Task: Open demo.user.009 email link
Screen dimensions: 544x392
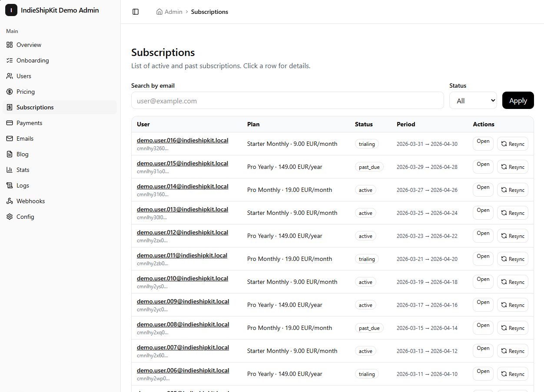Action: (183, 301)
